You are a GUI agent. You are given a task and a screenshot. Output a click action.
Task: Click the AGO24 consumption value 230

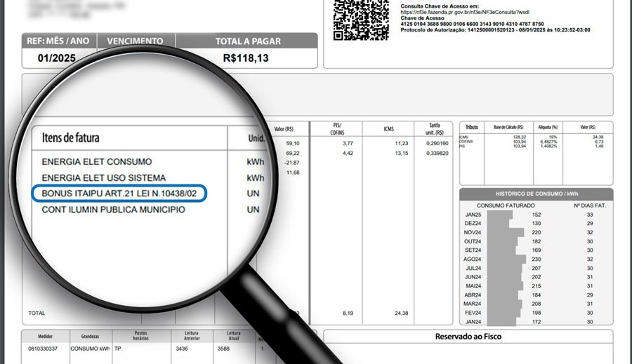coord(536,259)
